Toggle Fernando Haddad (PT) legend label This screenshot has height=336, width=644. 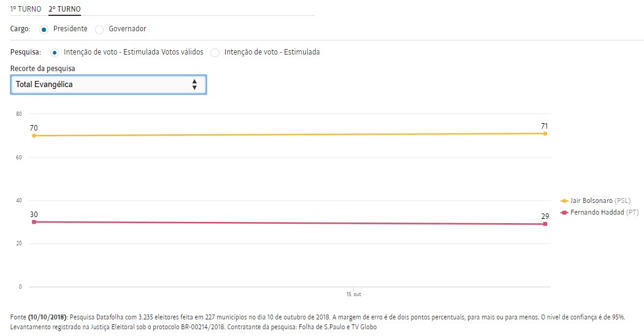(x=600, y=212)
